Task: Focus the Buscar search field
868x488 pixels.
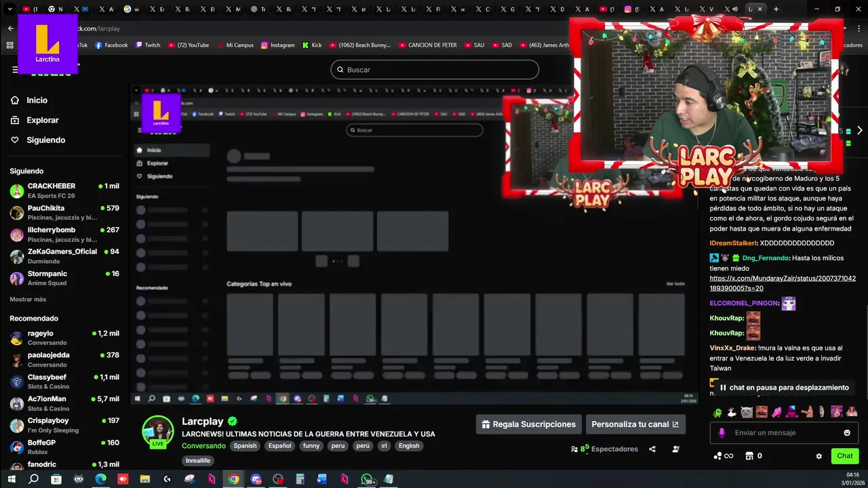Action: click(435, 70)
